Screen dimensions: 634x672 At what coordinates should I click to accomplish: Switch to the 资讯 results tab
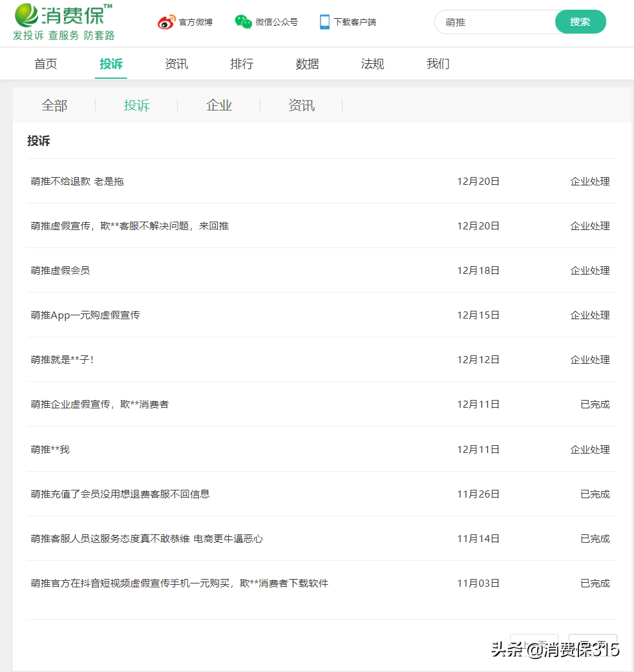(301, 105)
